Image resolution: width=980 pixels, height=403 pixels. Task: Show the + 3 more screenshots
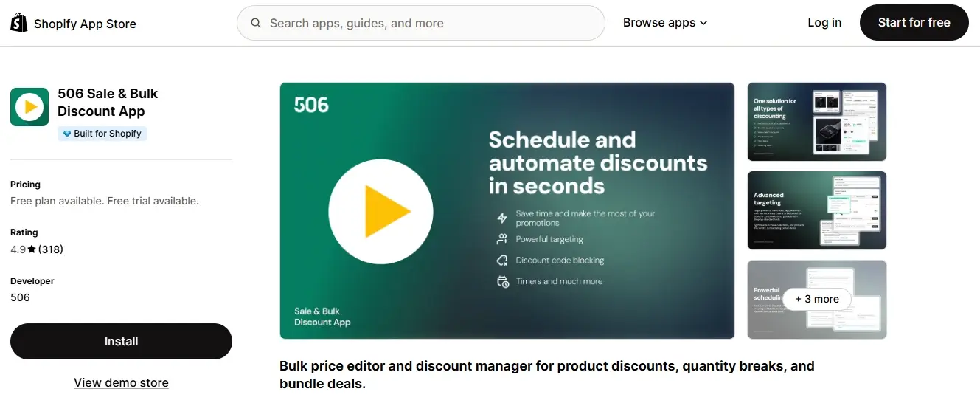tap(817, 299)
